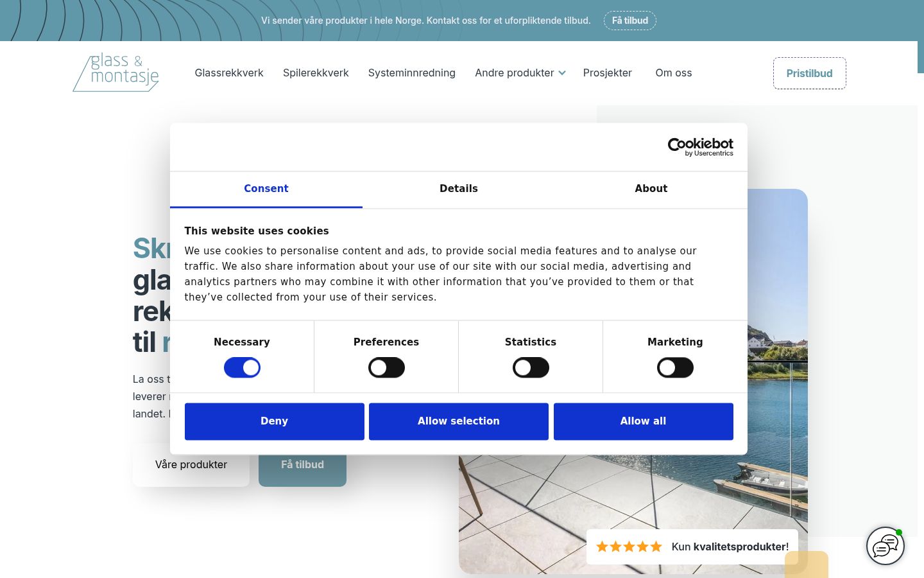
Task: Click the Deny button
Action: 275,421
